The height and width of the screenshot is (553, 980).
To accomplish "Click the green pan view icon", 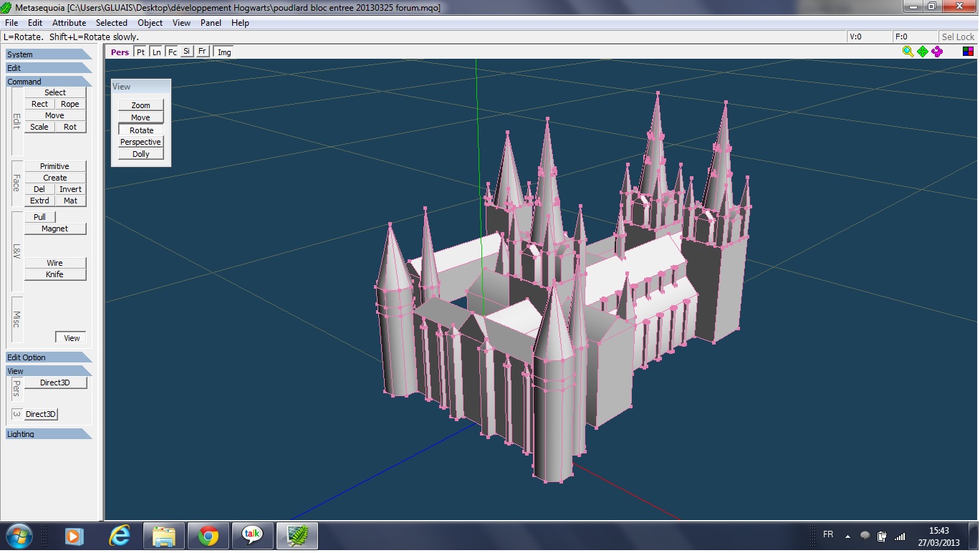I will [923, 52].
